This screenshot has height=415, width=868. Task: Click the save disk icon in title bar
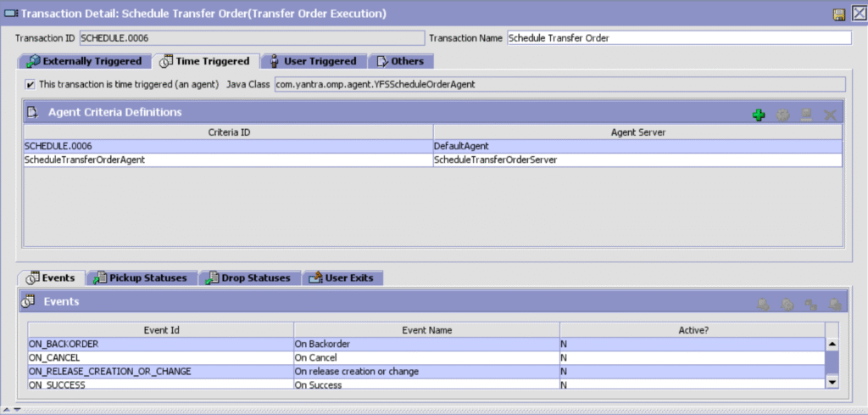point(838,14)
